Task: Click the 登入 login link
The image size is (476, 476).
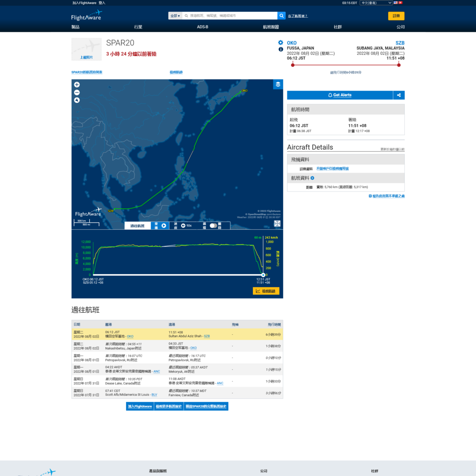Action: coord(102,3)
